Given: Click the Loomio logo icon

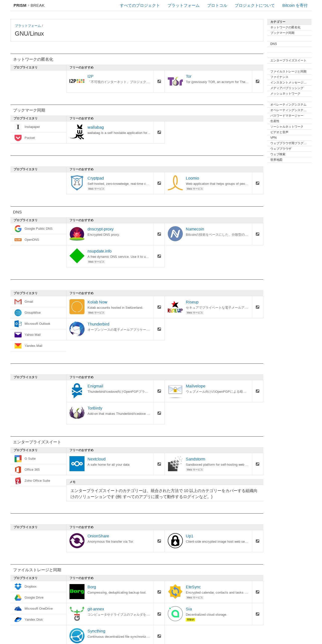Looking at the screenshot, I should (x=175, y=183).
